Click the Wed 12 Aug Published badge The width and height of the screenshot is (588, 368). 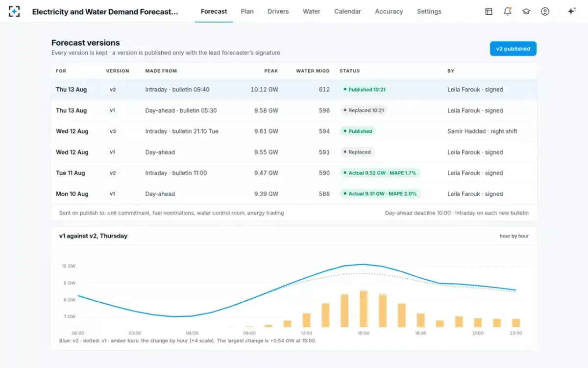click(358, 131)
